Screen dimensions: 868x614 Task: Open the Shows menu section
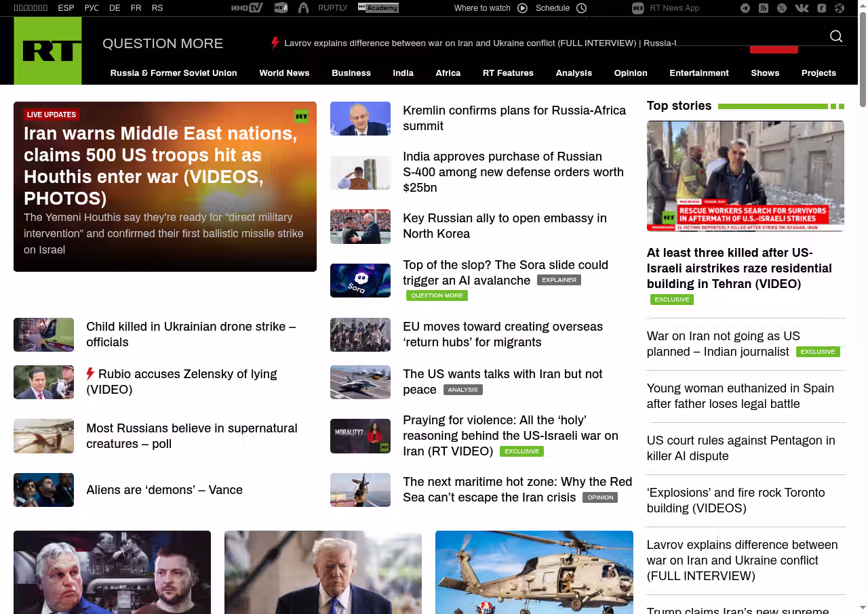[x=765, y=73]
